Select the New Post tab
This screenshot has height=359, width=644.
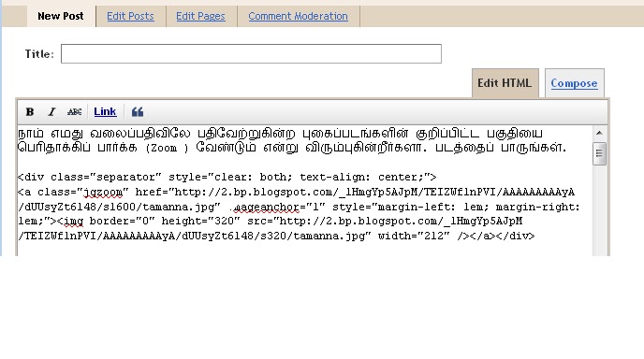pos(60,16)
